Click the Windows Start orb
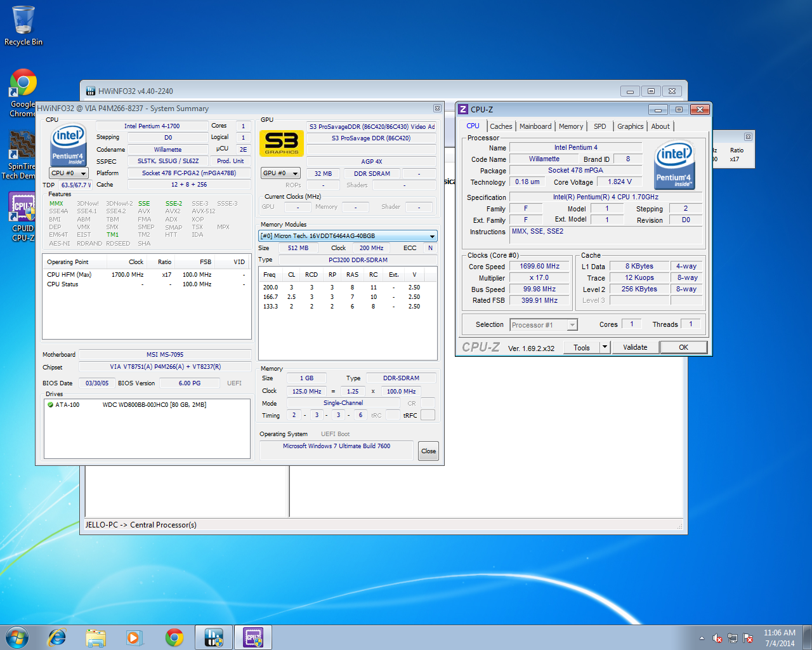Viewport: 812px width, 650px height. point(16,637)
